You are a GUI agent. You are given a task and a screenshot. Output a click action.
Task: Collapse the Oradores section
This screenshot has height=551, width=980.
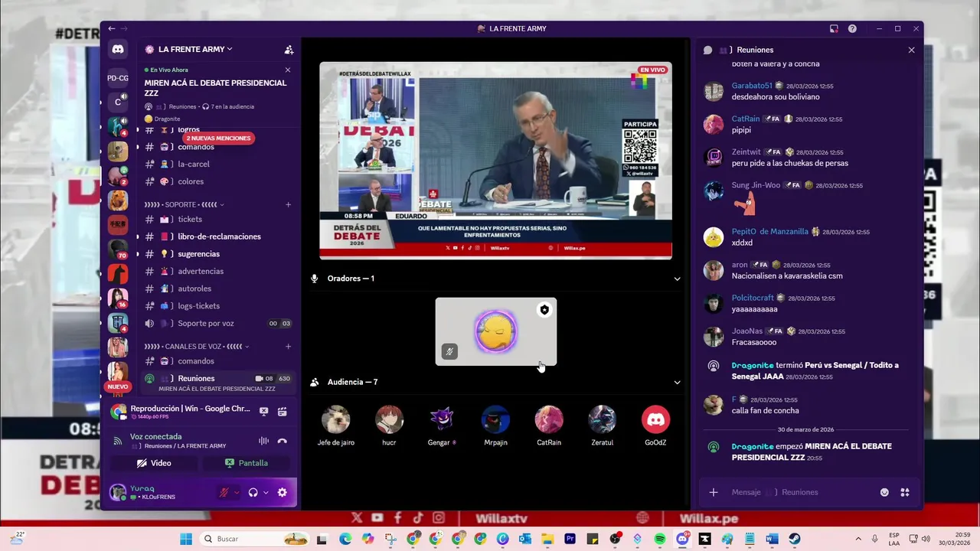(677, 279)
